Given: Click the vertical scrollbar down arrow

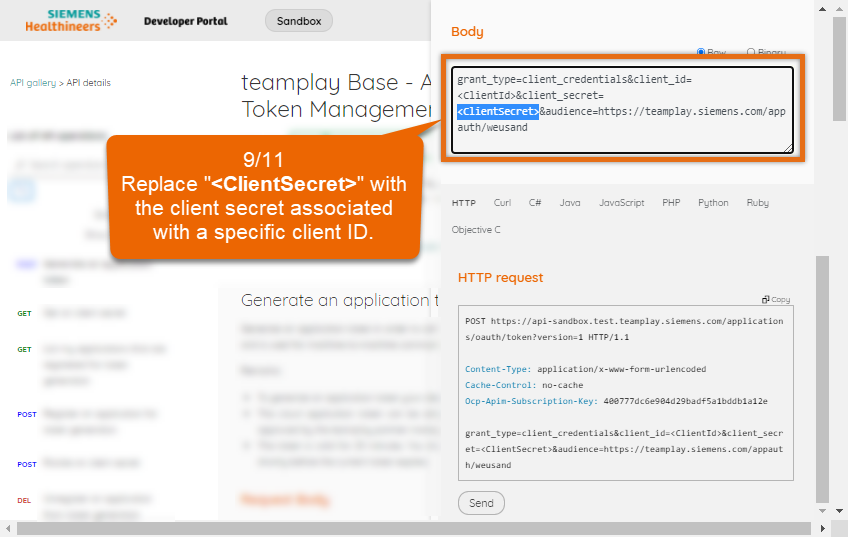Looking at the screenshot, I should [839, 511].
